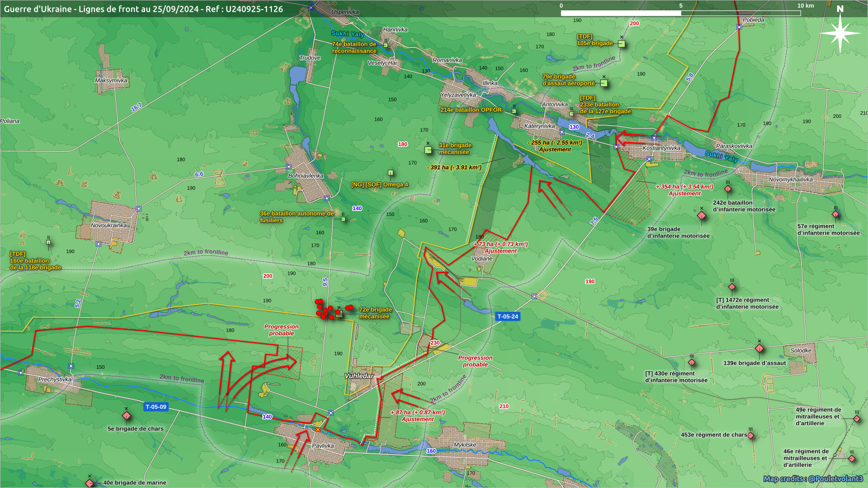868x488 pixels.
Task: Click the 79e brigade d'assaut aéroporté marker
Action: pyautogui.click(x=604, y=83)
